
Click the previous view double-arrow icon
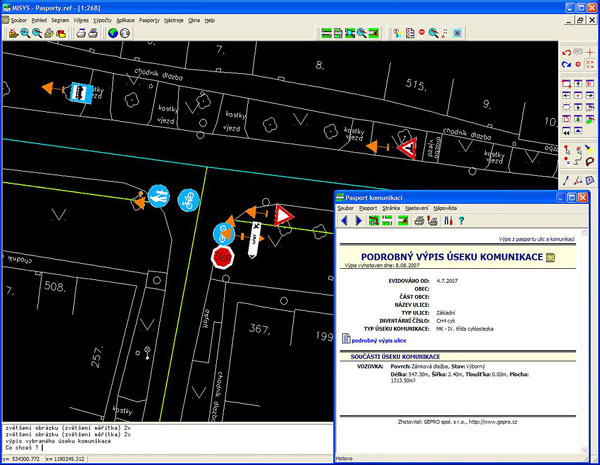pyautogui.click(x=566, y=132)
